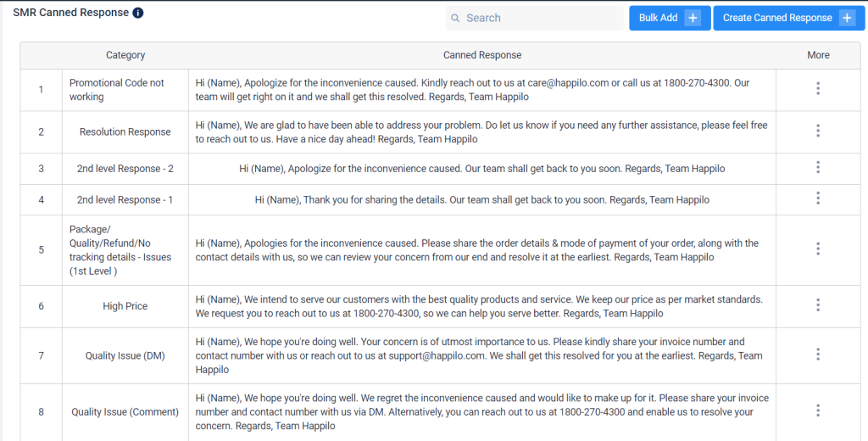Click the info icon beside SMR Canned Response
Screen dimensions: 868x441
point(138,13)
